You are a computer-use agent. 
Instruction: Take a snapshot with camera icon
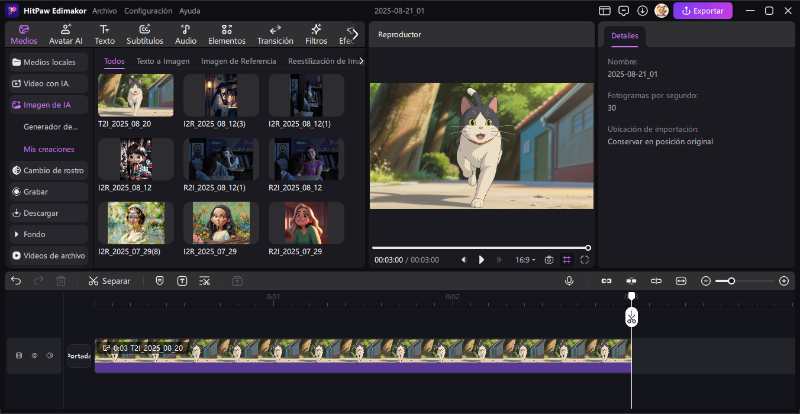click(x=549, y=260)
